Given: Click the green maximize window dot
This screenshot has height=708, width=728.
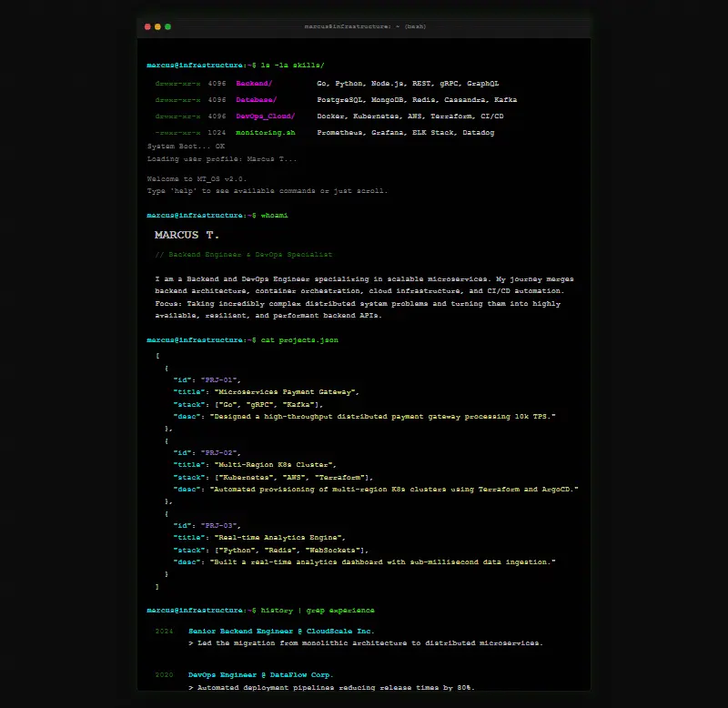Looking at the screenshot, I should [168, 27].
